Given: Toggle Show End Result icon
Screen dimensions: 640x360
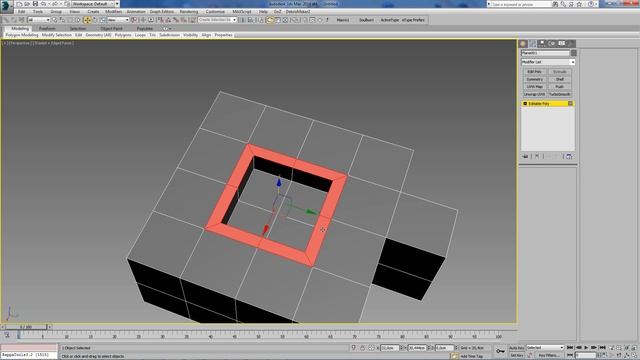Looking at the screenshot, I should pos(537,156).
